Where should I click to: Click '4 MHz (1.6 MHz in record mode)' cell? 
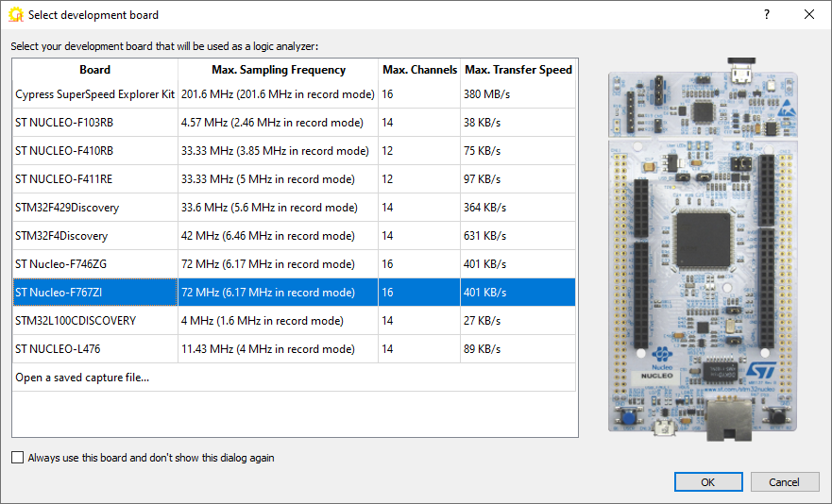coord(278,321)
